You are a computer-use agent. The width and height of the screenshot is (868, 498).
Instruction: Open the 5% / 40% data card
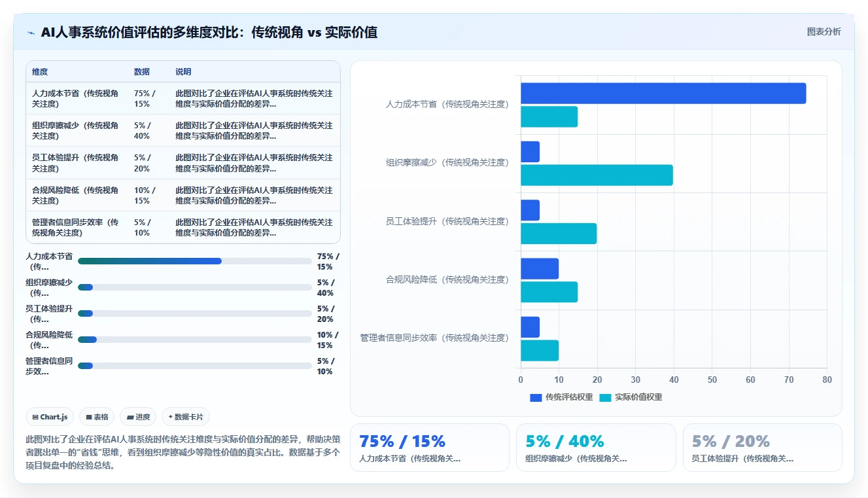tap(596, 448)
